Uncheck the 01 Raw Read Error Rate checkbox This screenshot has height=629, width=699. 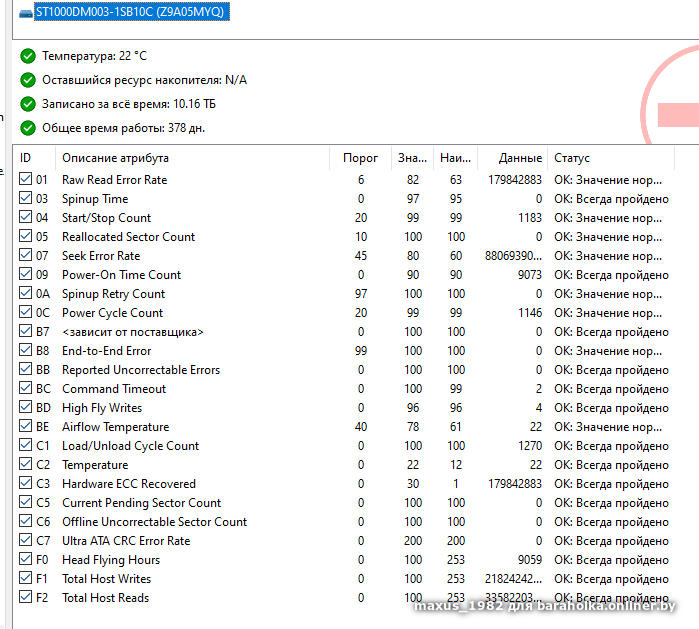click(25, 179)
